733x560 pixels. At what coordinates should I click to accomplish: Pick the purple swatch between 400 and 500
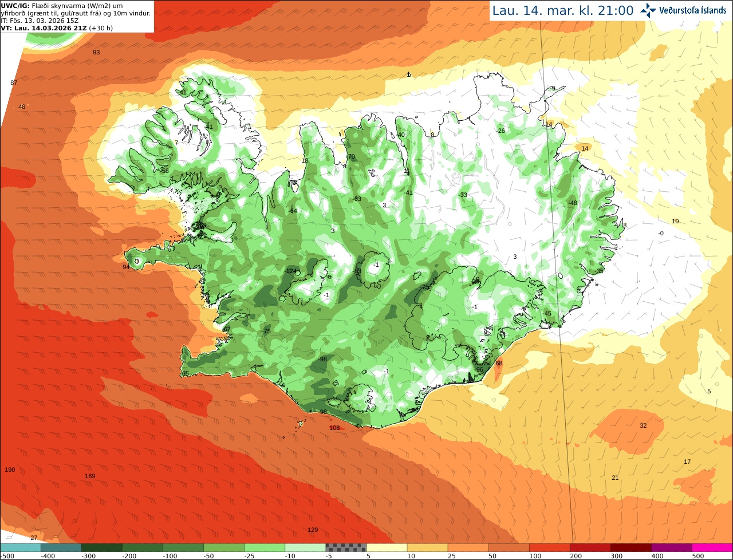671,547
